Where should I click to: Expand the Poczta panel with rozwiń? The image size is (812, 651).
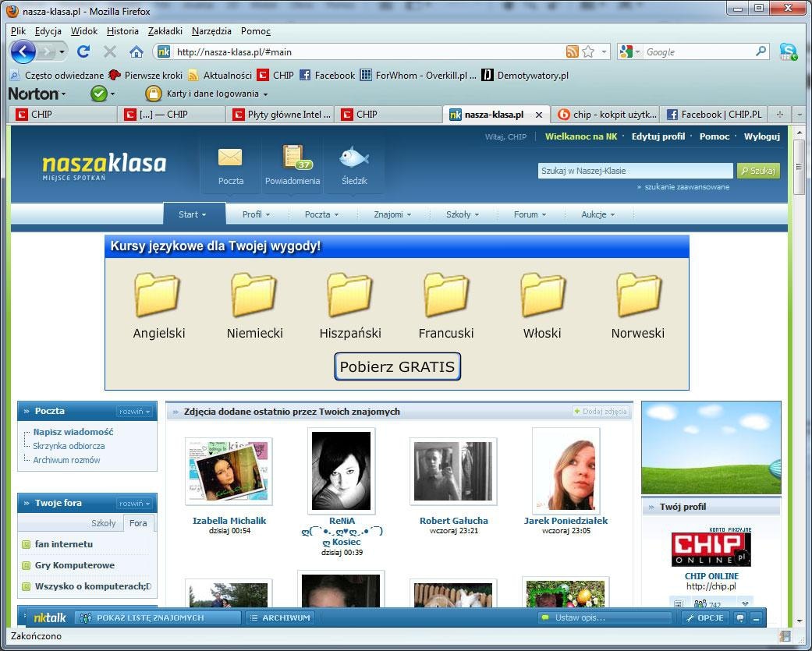click(x=135, y=412)
